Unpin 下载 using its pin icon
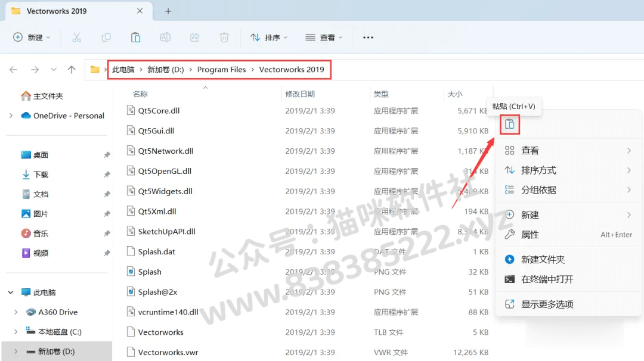644x361 pixels. [107, 175]
